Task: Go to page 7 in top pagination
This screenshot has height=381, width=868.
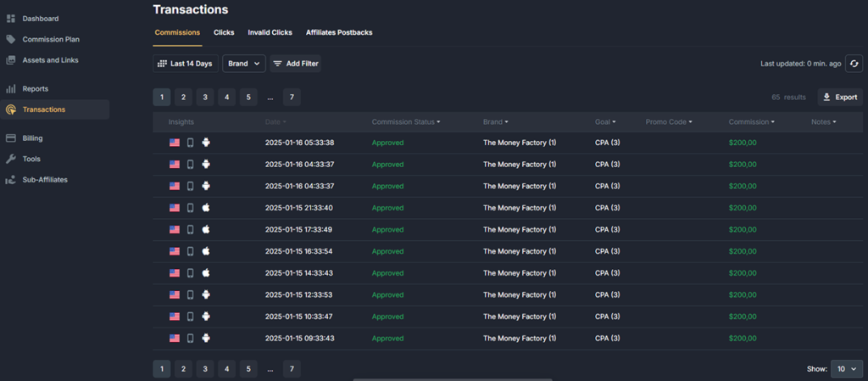Action: 292,98
